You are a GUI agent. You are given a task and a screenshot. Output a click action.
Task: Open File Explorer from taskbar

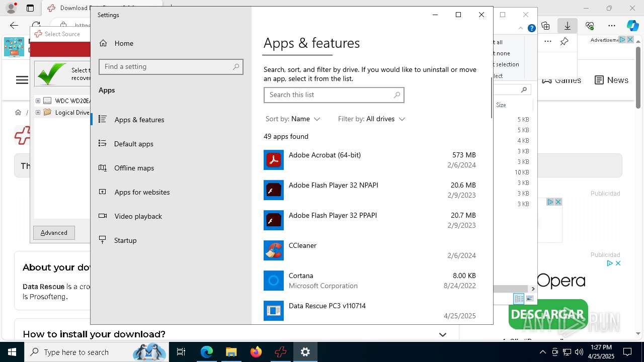(231, 352)
